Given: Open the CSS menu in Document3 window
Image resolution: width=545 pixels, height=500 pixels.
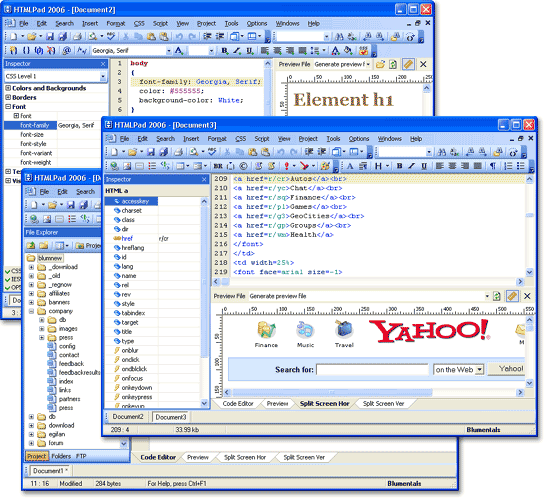Looking at the screenshot, I should pyautogui.click(x=241, y=139).
